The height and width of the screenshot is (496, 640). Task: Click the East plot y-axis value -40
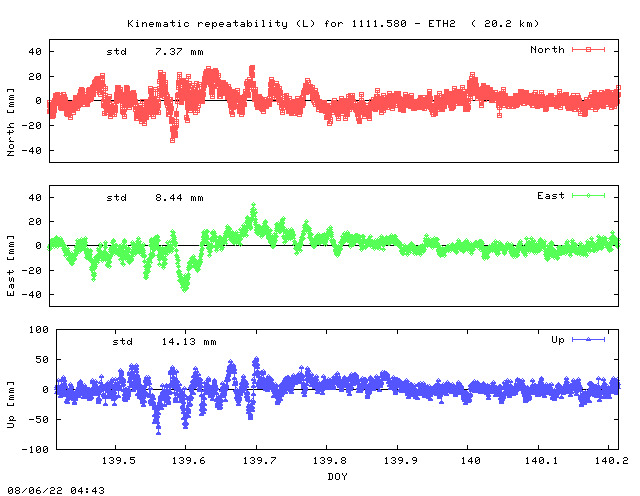tap(31, 294)
